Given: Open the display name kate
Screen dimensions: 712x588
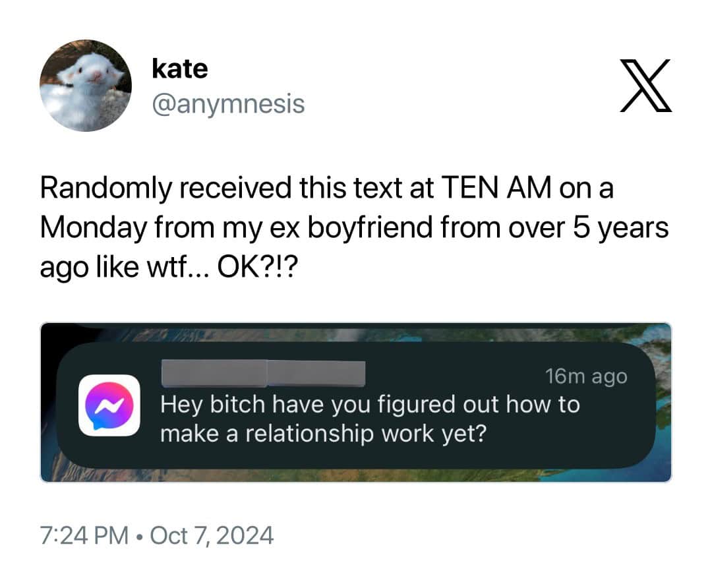Looking at the screenshot, I should coord(180,69).
